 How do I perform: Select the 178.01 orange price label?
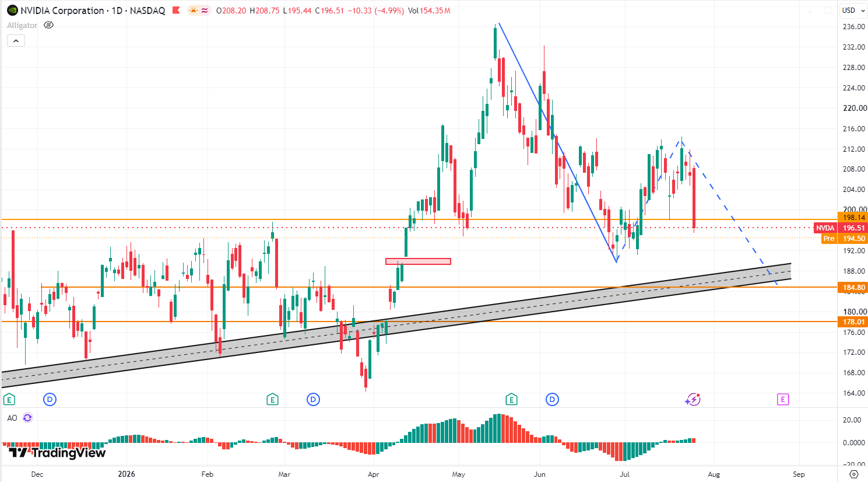(853, 322)
